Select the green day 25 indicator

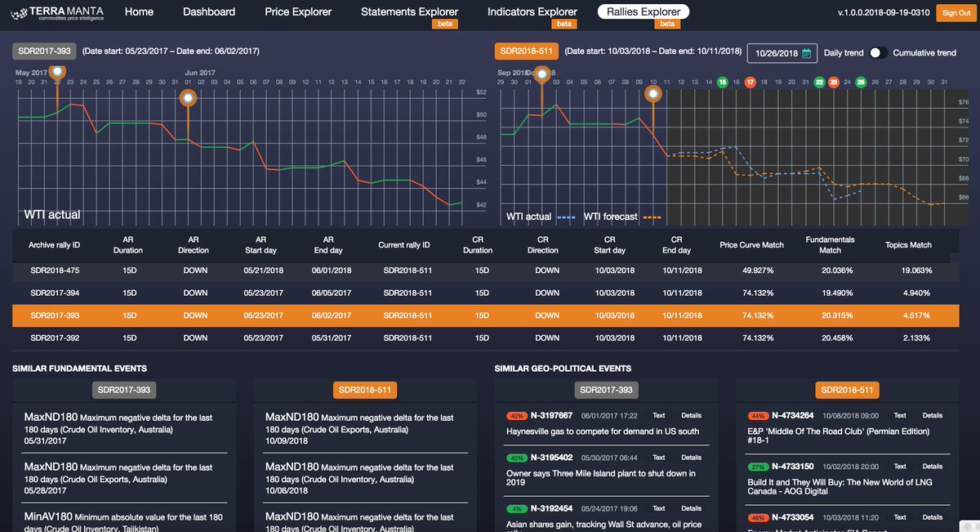(x=861, y=82)
